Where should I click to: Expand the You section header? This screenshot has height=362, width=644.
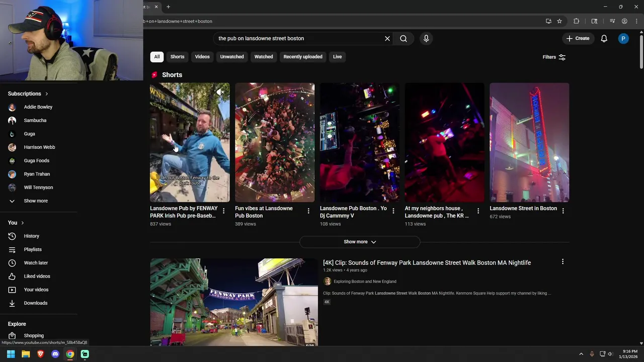point(16,223)
